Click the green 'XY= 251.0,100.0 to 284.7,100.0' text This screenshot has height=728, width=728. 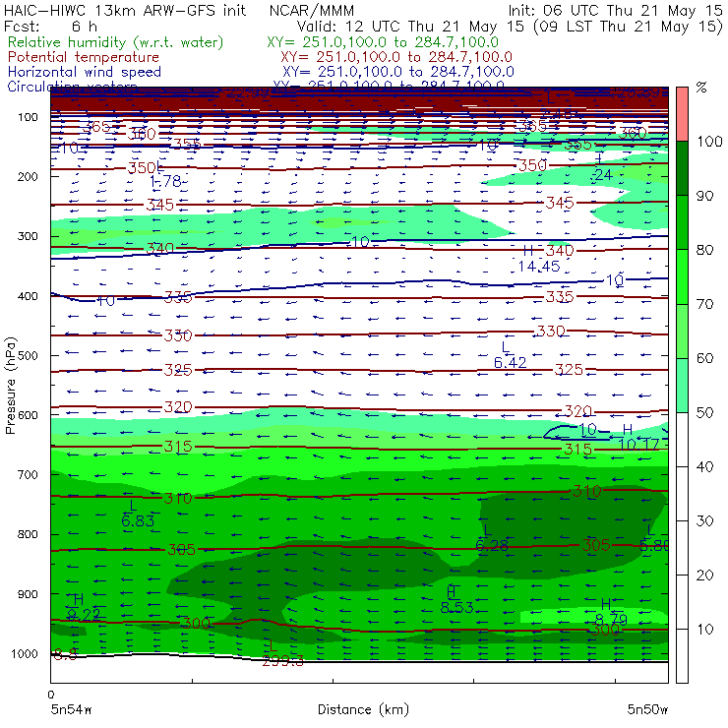pos(383,42)
